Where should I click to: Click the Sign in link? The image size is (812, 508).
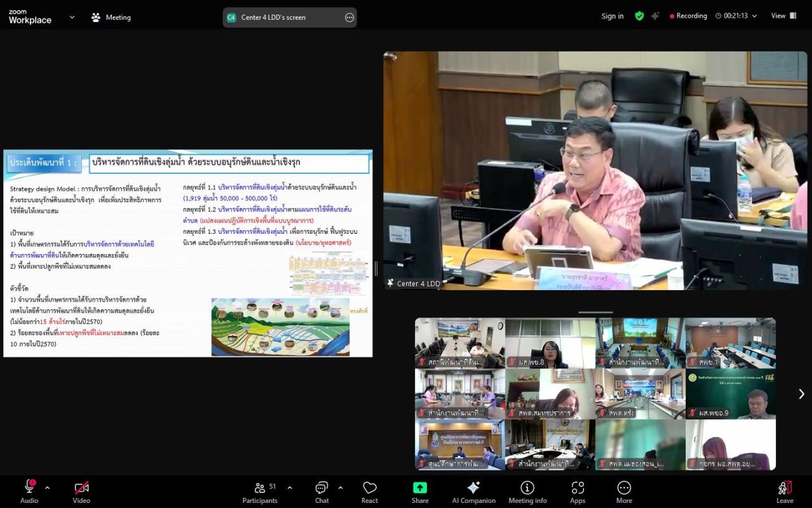point(612,16)
